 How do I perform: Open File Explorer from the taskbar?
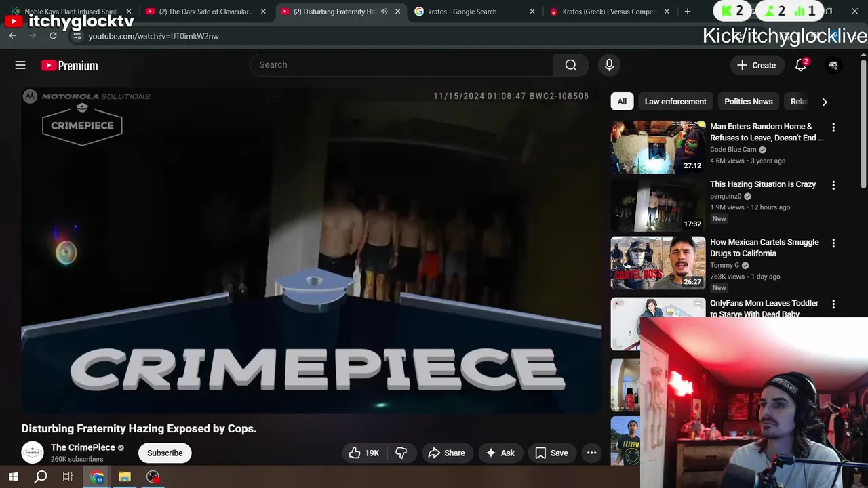click(125, 477)
